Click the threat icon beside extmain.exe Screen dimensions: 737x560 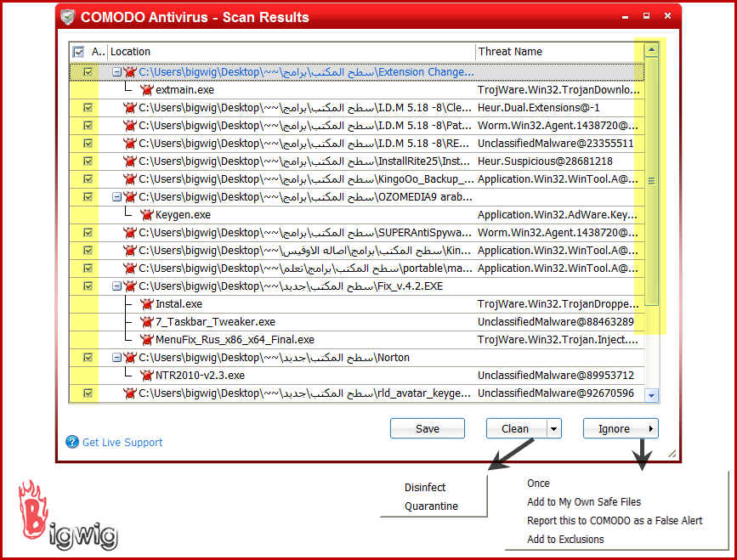(146, 89)
